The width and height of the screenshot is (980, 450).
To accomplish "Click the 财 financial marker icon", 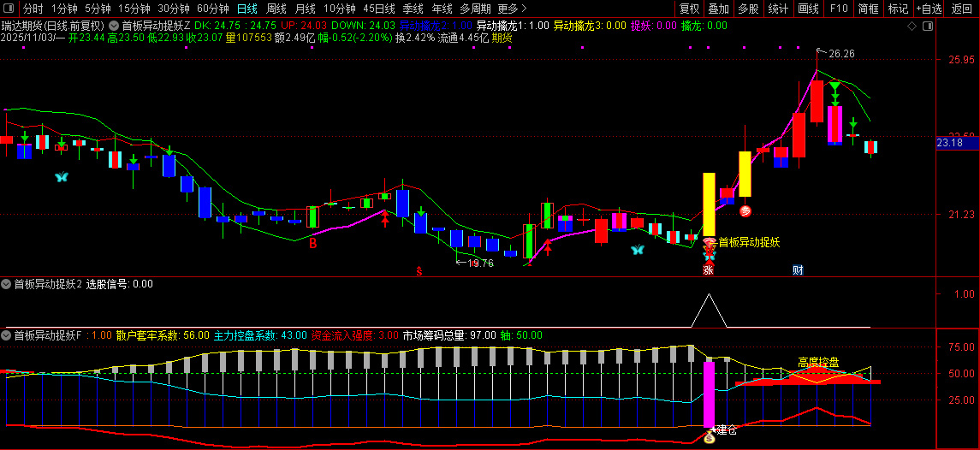I will (798, 270).
